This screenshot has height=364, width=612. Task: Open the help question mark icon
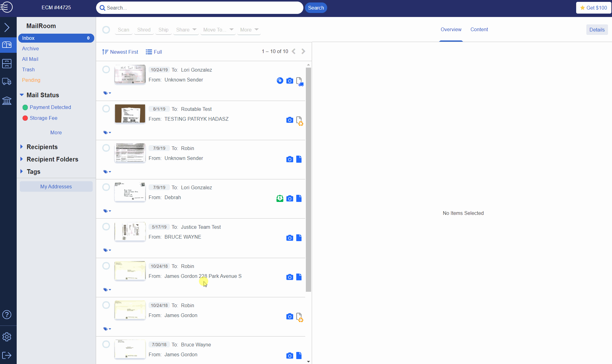tap(7, 315)
